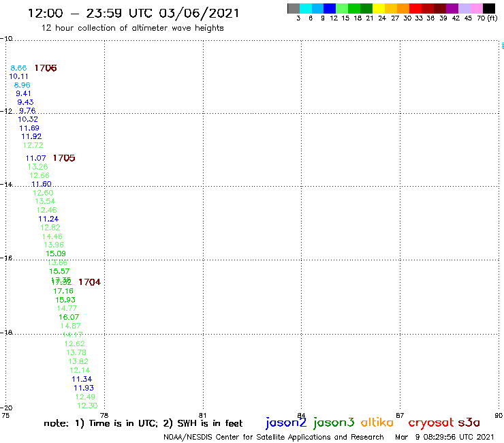Image resolution: width=504 pixels, height=443 pixels.
Task: Click the jason3 satellite legend label
Action: tap(334, 423)
